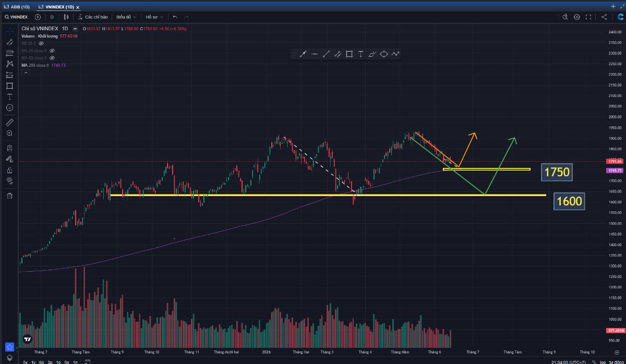Open the candlestick chart type selector
626x364 pixels.
pyautogui.click(x=66, y=17)
